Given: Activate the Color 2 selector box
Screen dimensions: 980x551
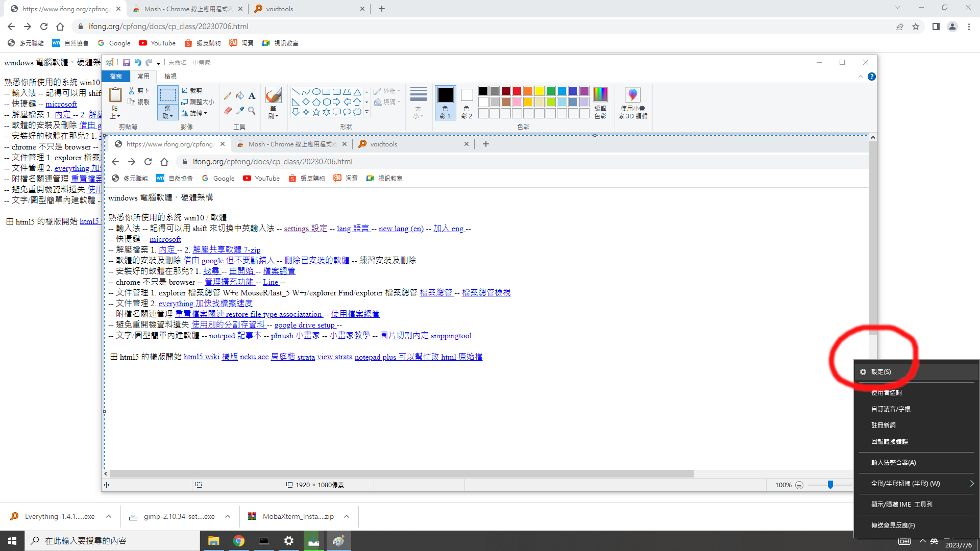Looking at the screenshot, I should point(467,103).
